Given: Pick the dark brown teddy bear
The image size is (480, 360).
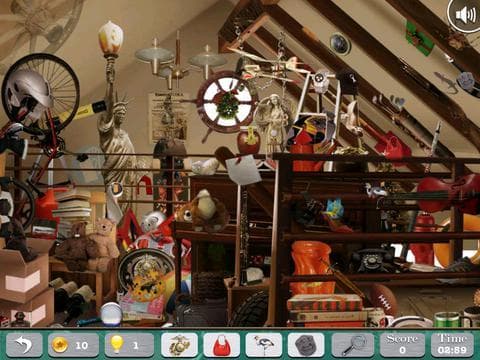Looking at the screenshot, I should click(74, 246).
